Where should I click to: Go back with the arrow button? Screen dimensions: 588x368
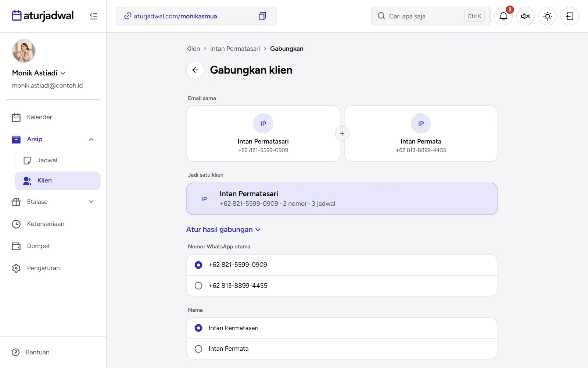pyautogui.click(x=196, y=70)
